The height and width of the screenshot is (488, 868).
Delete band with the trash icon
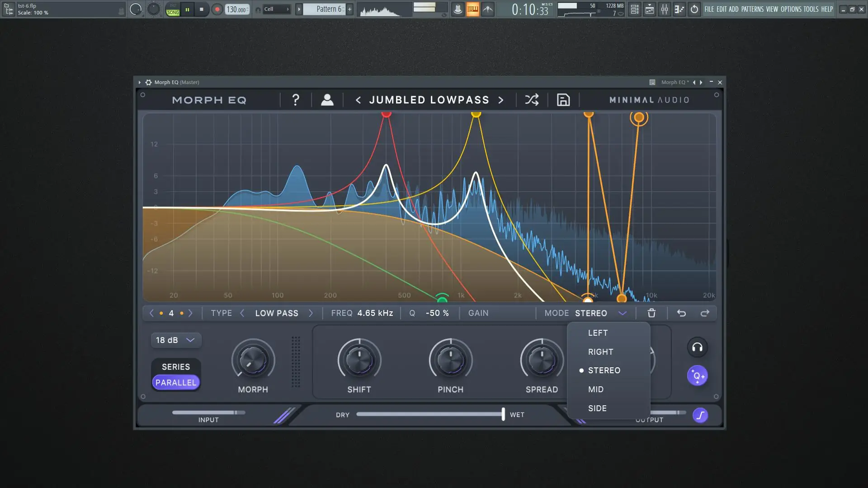[x=651, y=313]
